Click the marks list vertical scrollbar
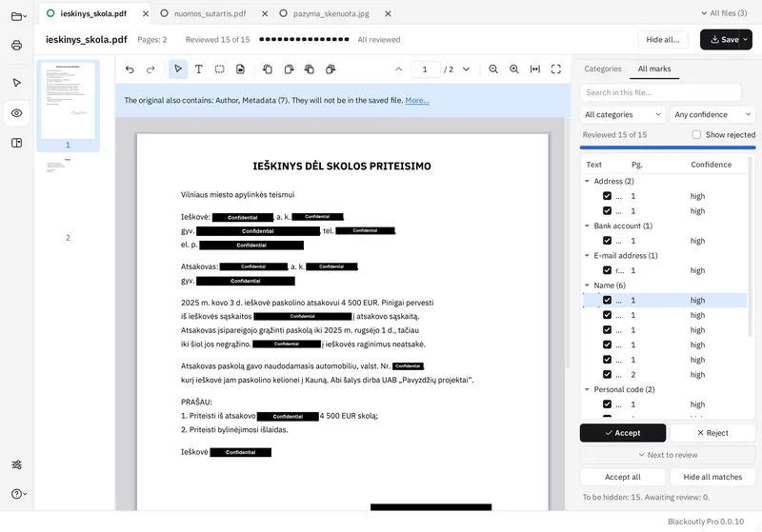This screenshot has width=762, height=532. tap(751, 247)
